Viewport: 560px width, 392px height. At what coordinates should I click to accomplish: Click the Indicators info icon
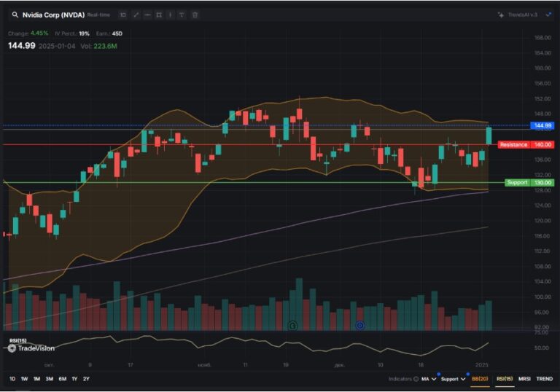coord(416,379)
